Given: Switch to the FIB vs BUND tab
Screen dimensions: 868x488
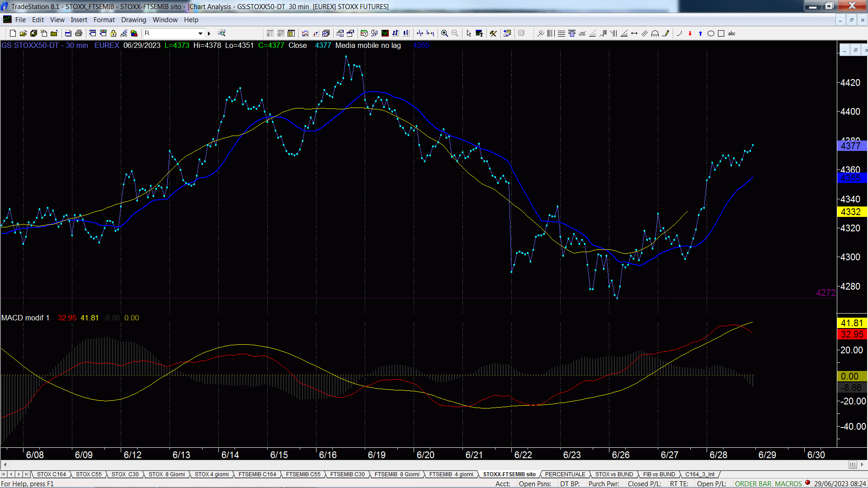Looking at the screenshot, I should point(659,474).
